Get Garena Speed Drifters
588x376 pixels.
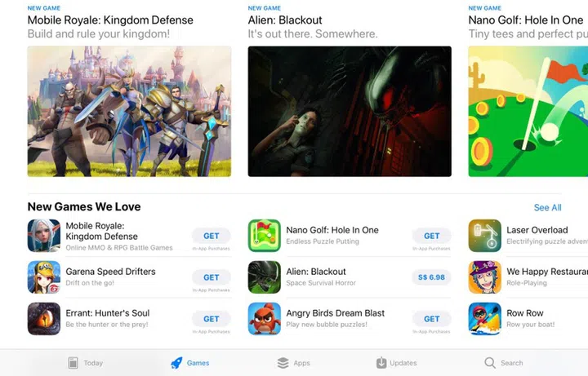point(212,277)
